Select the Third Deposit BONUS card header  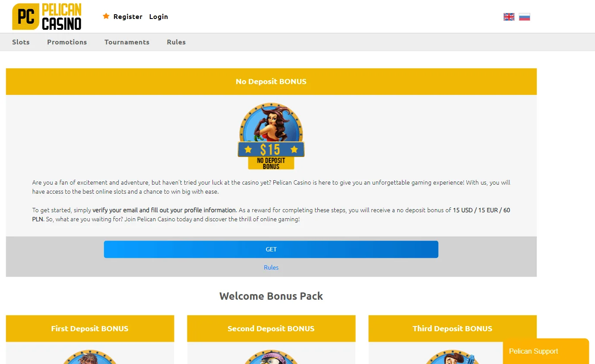(453, 329)
